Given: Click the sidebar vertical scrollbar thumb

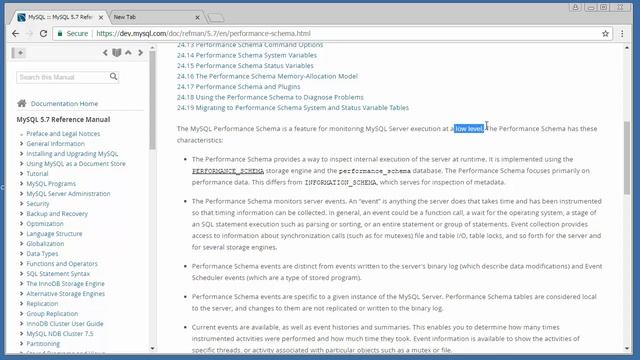Looking at the screenshot, I should click(152, 100).
